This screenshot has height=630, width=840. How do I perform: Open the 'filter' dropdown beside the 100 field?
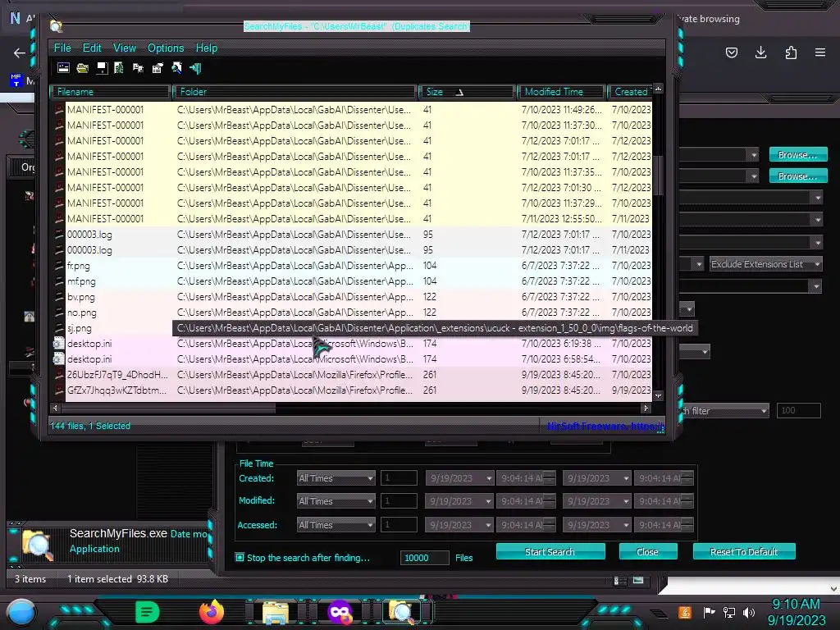pos(725,411)
